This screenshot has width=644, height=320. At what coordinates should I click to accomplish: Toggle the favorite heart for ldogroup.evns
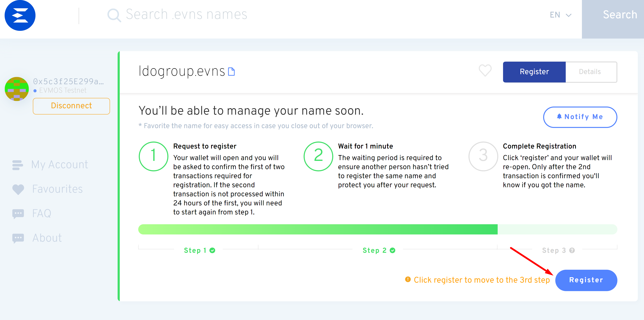(485, 71)
